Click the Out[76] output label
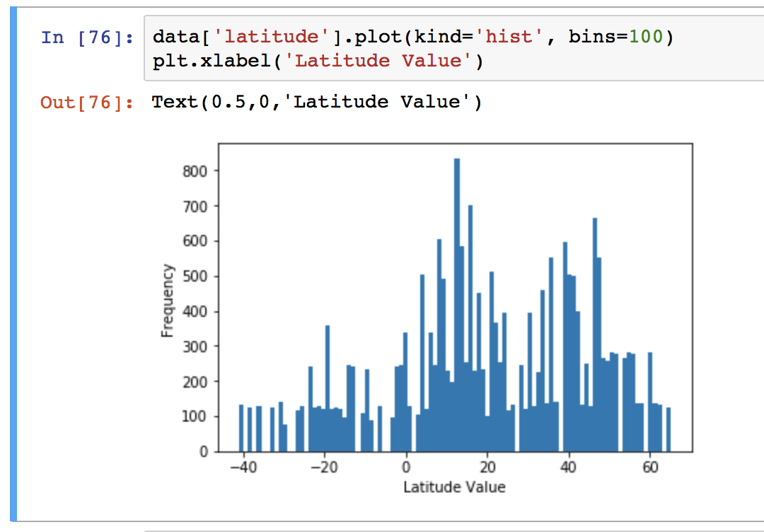This screenshot has width=764, height=532. (x=86, y=102)
